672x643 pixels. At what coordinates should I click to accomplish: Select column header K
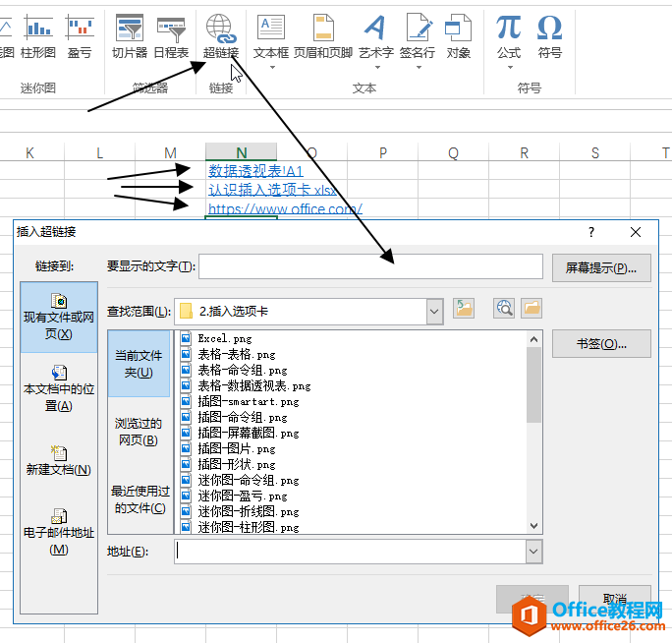coord(29,152)
